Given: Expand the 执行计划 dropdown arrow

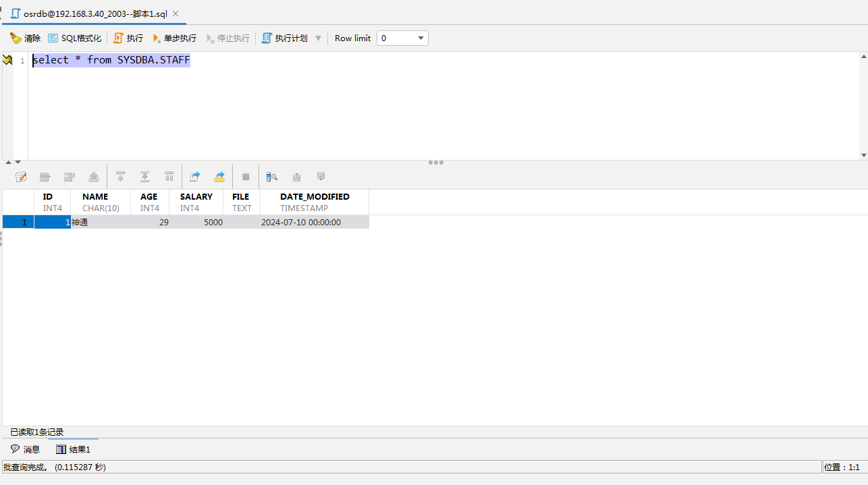Looking at the screenshot, I should (319, 38).
